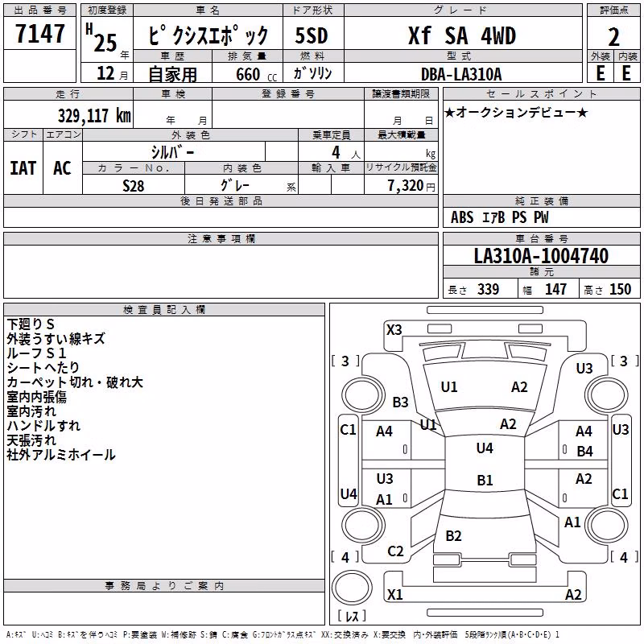Viewport: 644px width, 644px height.
Task: Select grade Xf SA 4WD
Action: point(462,35)
